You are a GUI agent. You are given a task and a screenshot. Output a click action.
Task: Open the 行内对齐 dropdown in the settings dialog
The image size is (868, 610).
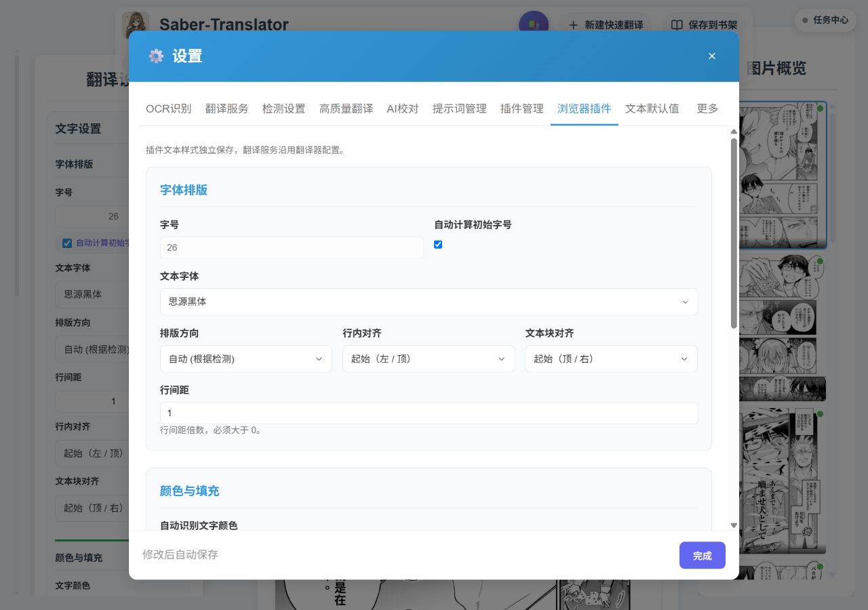pos(429,359)
